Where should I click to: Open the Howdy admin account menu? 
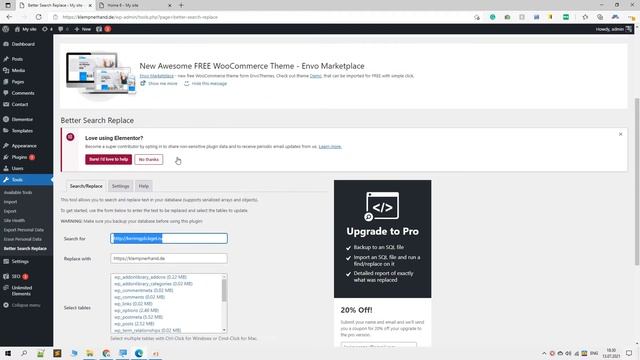pyautogui.click(x=613, y=29)
